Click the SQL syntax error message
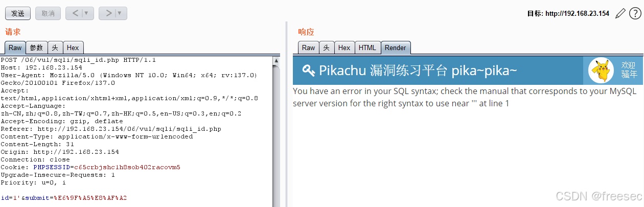The image size is (644, 207). click(465, 97)
